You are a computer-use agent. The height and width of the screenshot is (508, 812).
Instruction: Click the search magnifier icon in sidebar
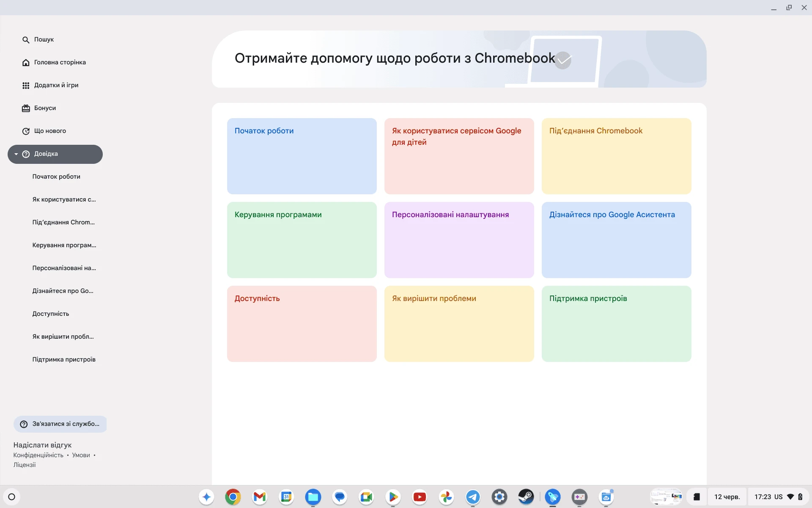pyautogui.click(x=26, y=40)
